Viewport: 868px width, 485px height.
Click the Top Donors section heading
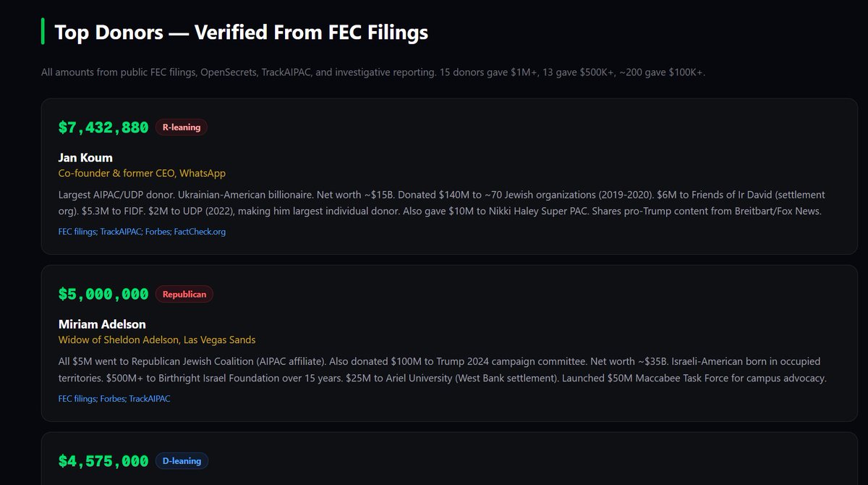(x=242, y=33)
